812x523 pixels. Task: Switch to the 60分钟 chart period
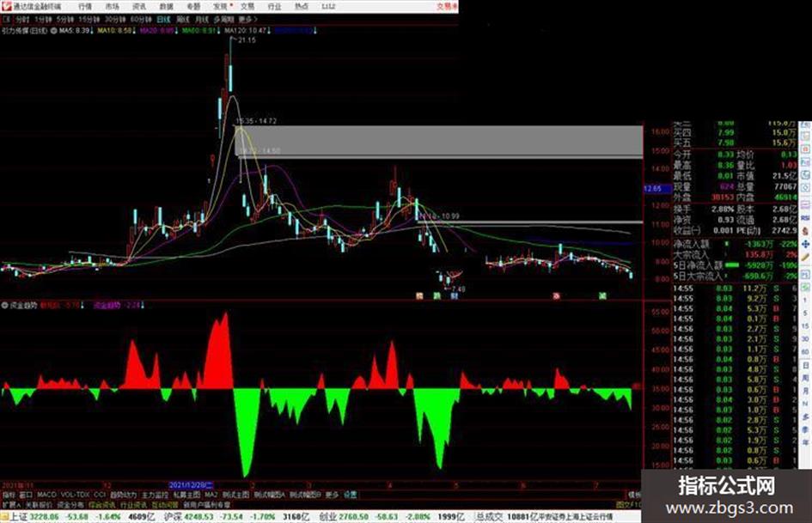click(x=141, y=19)
